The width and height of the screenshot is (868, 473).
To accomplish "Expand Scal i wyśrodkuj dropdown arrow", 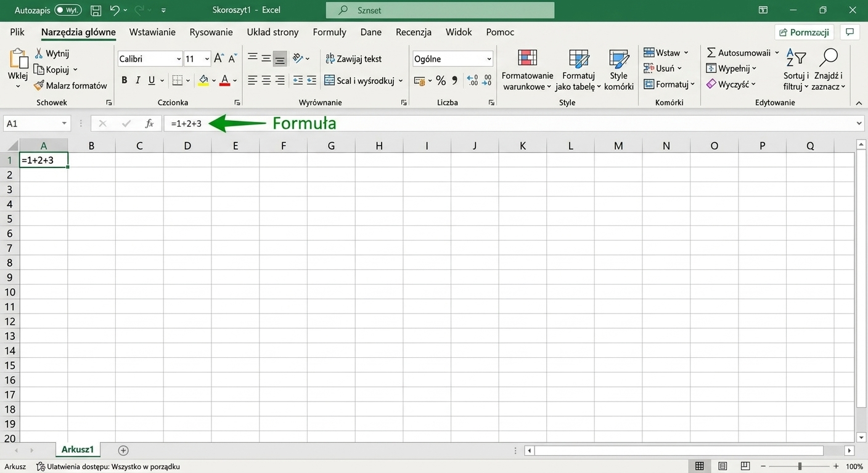I will (x=401, y=81).
